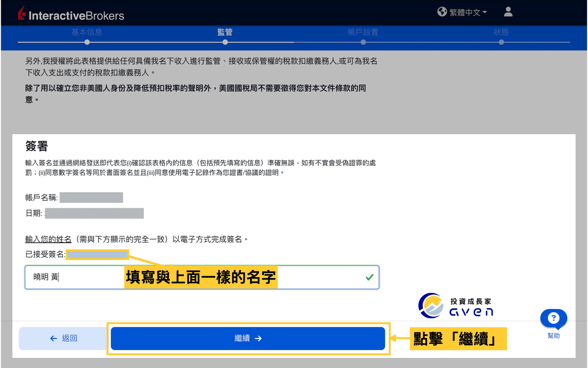Select the 狀態 progress step dot
This screenshot has height=368, width=588.
pyautogui.click(x=501, y=42)
